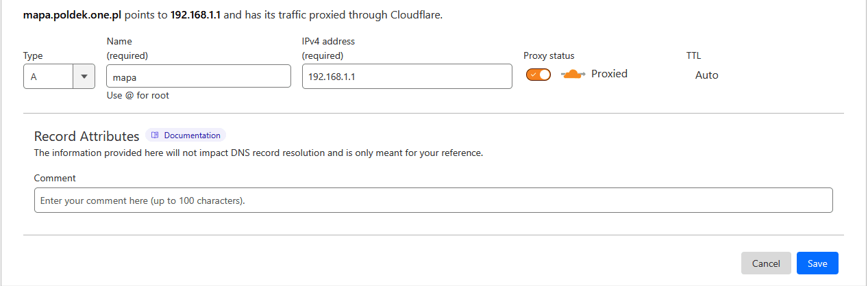Focus the Name field containing "mapa"
This screenshot has width=868, height=286.
coord(199,77)
